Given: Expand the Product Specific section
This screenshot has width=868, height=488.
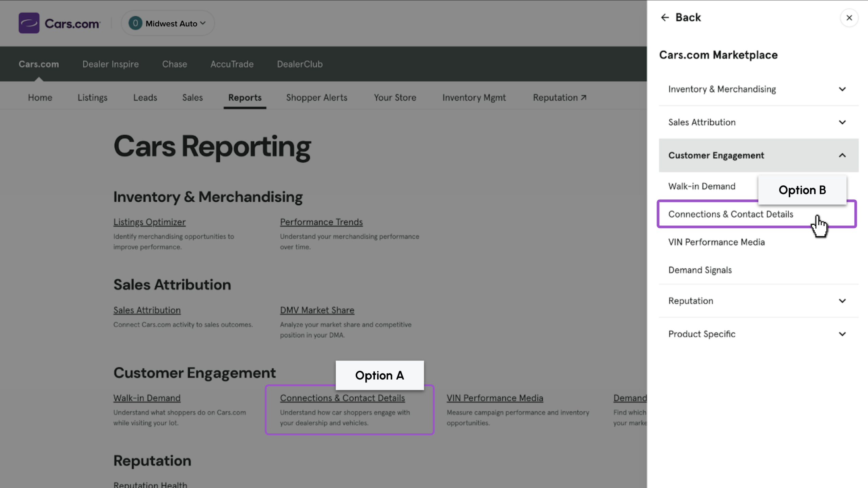Looking at the screenshot, I should pos(758,334).
